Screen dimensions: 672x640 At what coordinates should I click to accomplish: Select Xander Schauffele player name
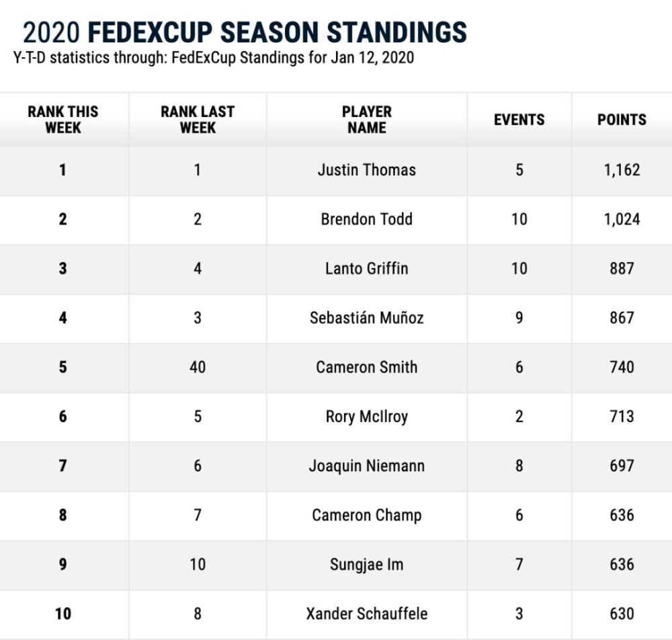pyautogui.click(x=367, y=614)
